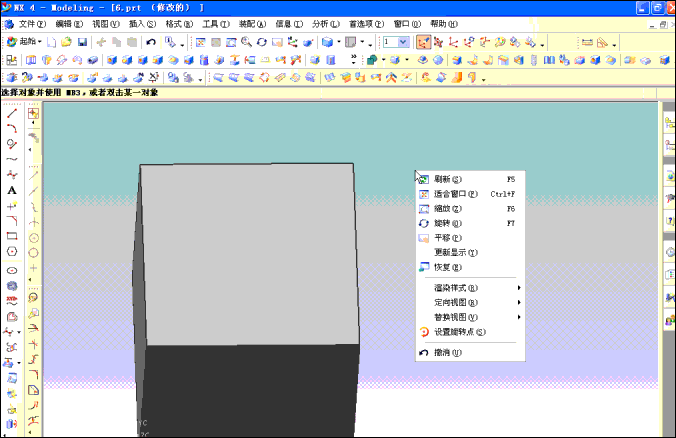Click the dark front face of the block
The width and height of the screenshot is (676, 438).
click(249, 390)
